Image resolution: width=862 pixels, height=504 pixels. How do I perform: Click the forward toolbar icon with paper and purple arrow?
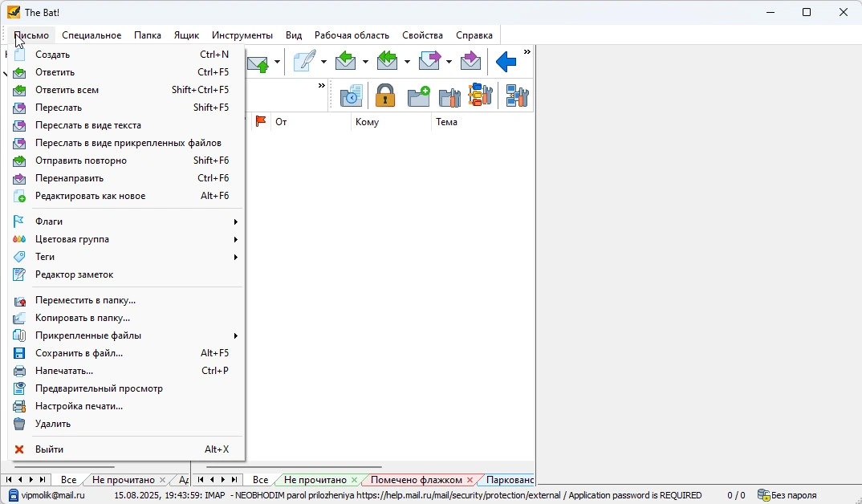tap(429, 61)
